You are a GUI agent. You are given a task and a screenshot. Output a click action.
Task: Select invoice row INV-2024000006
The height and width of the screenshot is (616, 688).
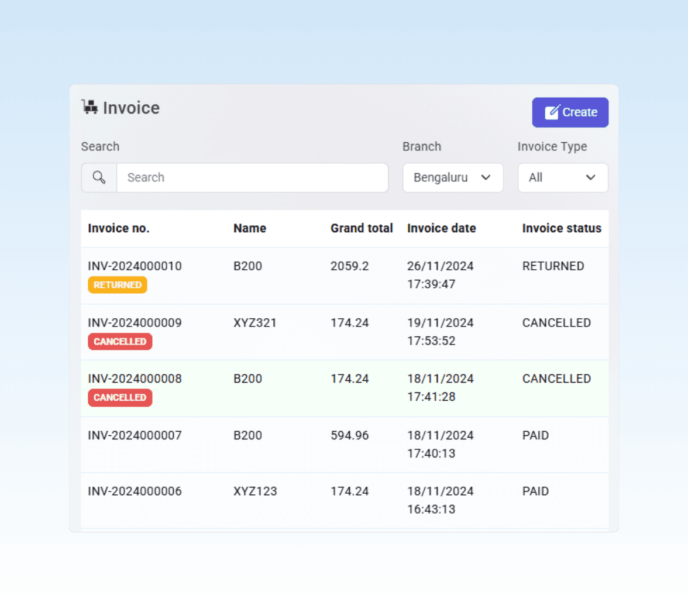(135, 491)
